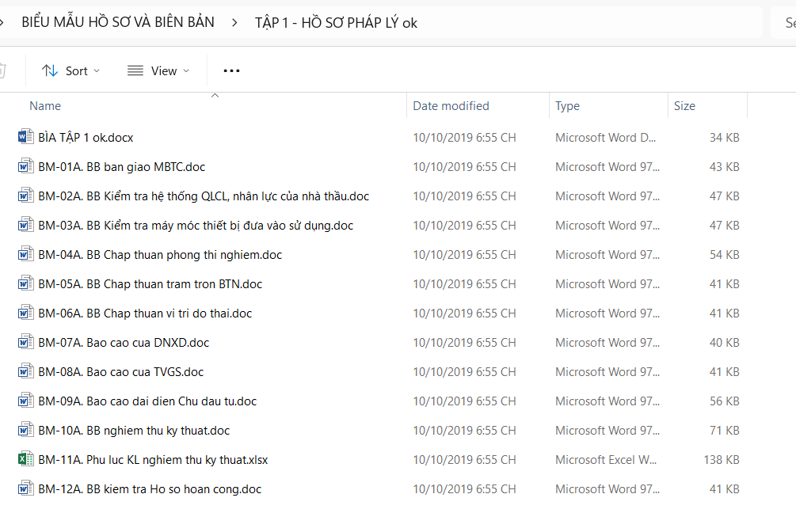Click the Type column header
The height and width of the screenshot is (532, 796).
pyautogui.click(x=567, y=106)
